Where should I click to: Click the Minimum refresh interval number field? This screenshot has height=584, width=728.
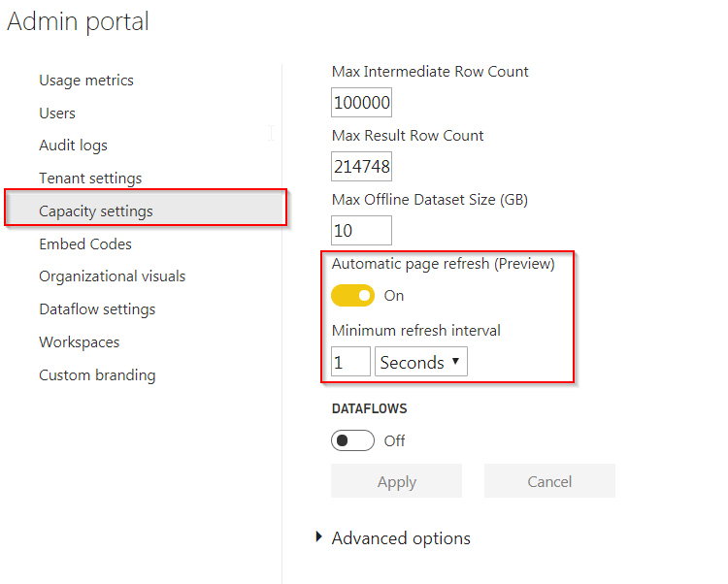point(350,362)
